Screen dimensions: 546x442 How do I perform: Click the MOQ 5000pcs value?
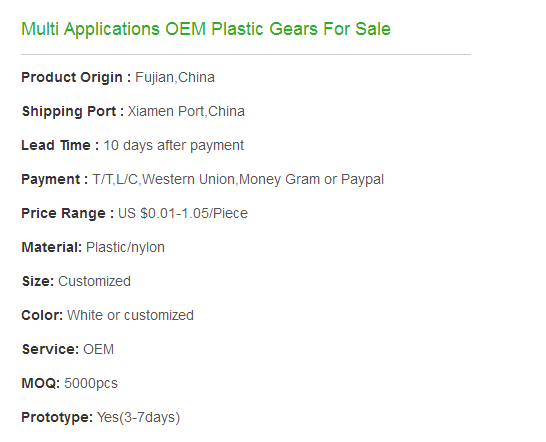click(x=91, y=383)
